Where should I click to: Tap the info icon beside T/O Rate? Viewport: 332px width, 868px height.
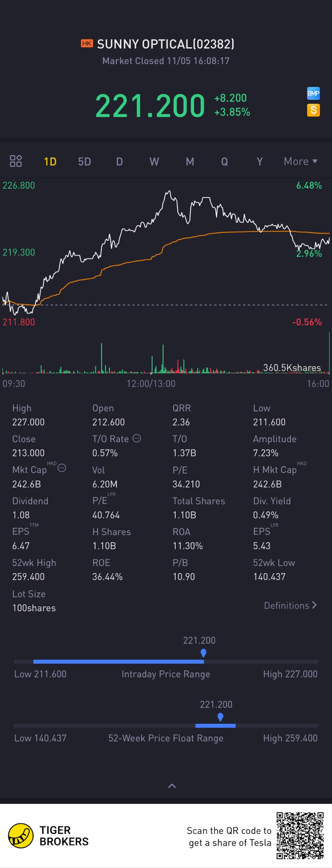click(x=137, y=438)
